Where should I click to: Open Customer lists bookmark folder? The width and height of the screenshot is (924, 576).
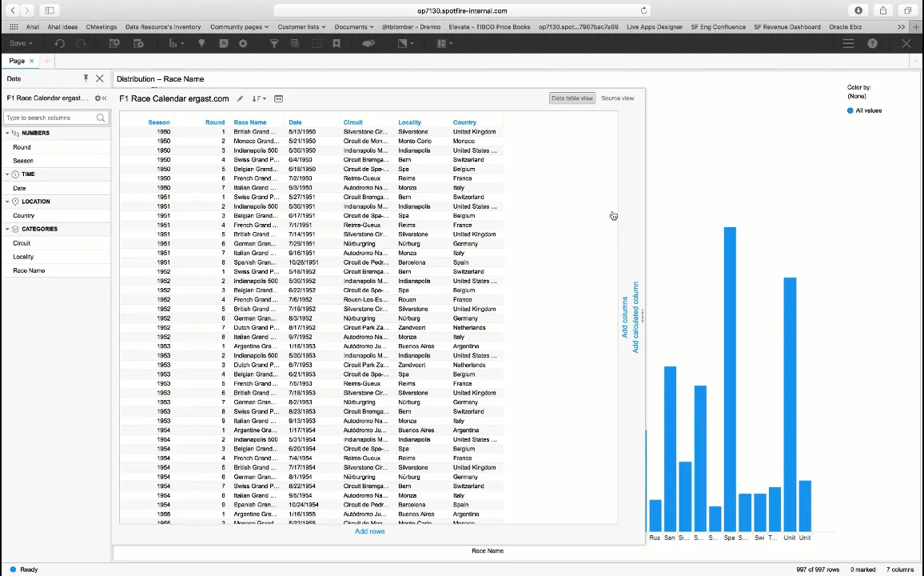301,27
